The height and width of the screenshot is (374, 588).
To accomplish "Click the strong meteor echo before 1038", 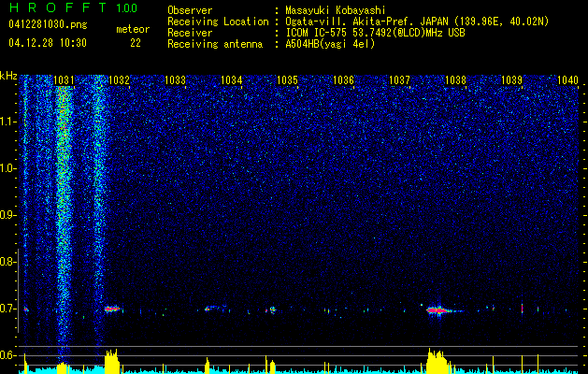I will coord(438,310).
